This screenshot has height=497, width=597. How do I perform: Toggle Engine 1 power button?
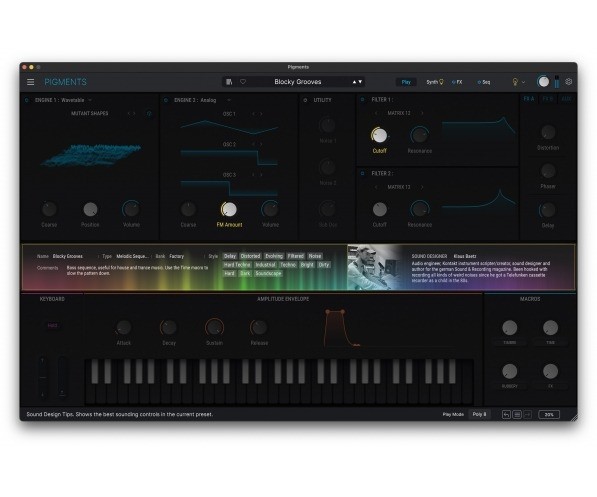[x=27, y=100]
